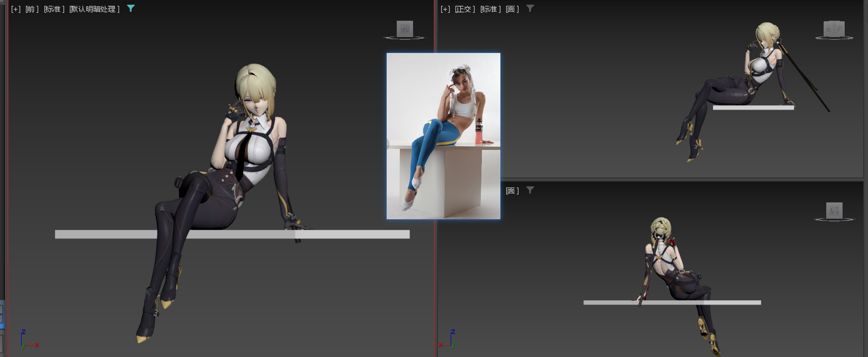The width and height of the screenshot is (868, 357).
Task: Open the [正交] orthographic view menu
Action: (465, 9)
